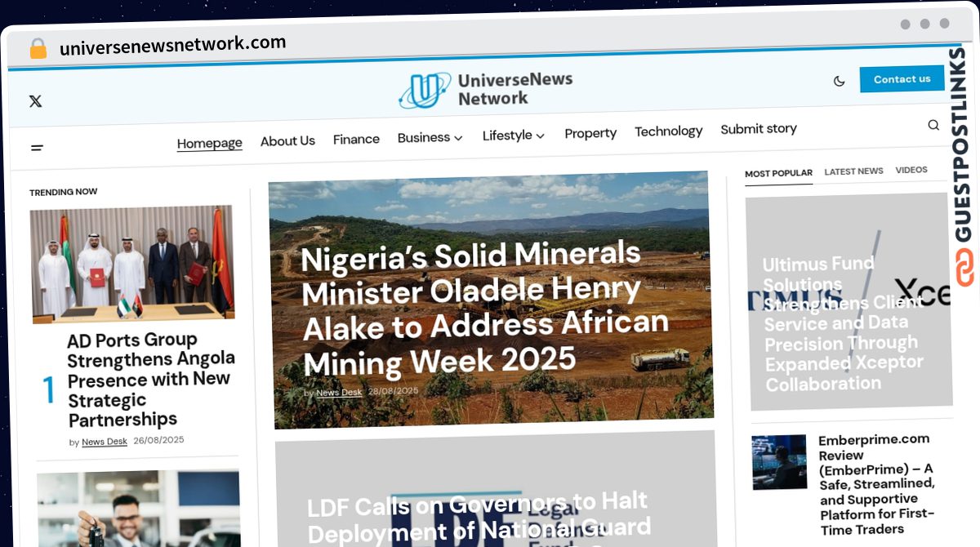The height and width of the screenshot is (547, 980).
Task: Go to the Technology menu item
Action: click(668, 131)
